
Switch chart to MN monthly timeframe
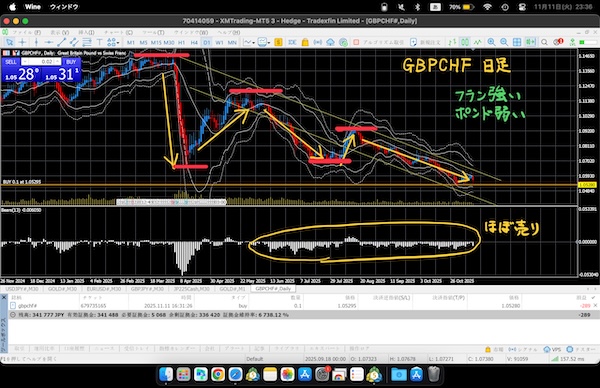pos(232,42)
